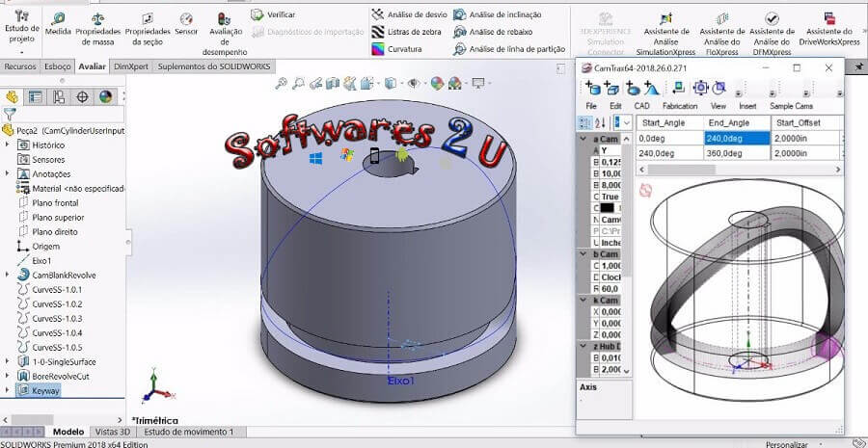This screenshot has width=868, height=448.
Task: Open the view settings monitor icon
Action: 477,84
